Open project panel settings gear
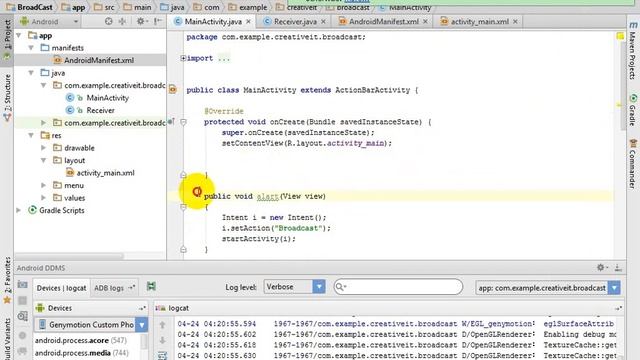Viewport: 640px width, 360px height. [141, 21]
